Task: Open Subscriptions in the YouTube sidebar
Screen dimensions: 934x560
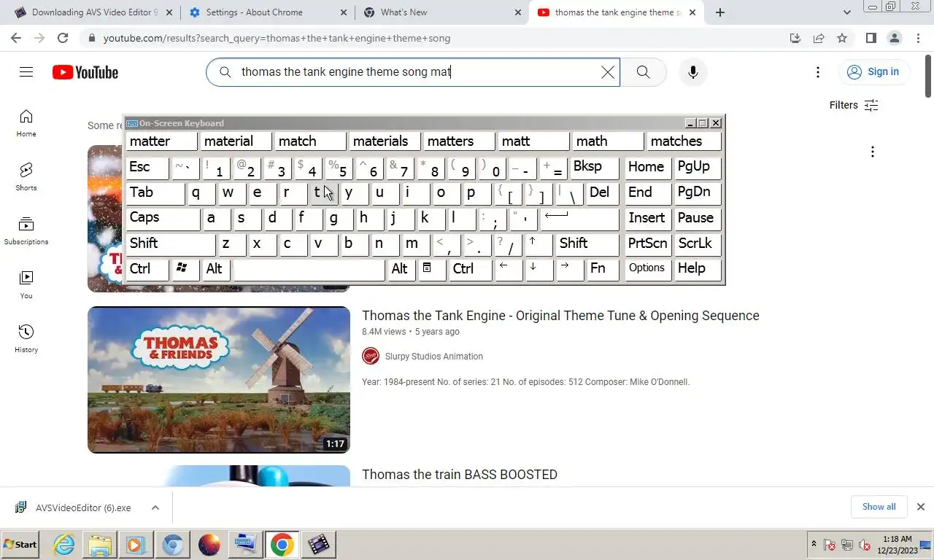Action: coord(26,231)
